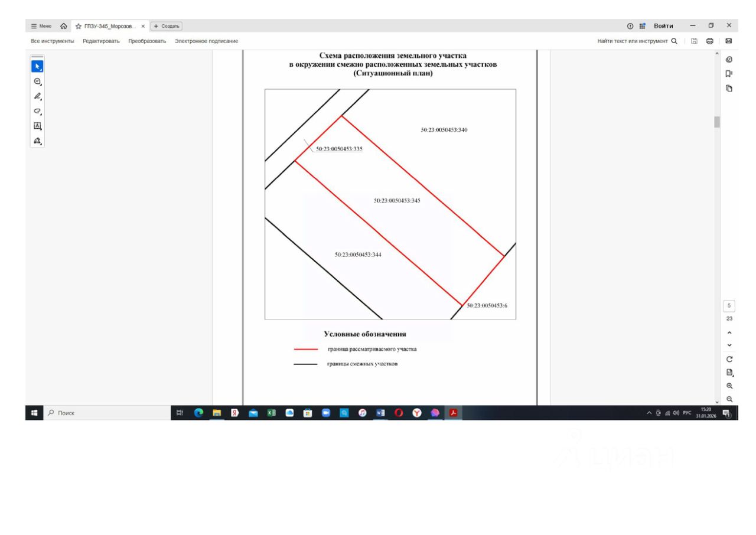Print the document
Image resolution: width=756 pixels, height=535 pixels.
710,41
